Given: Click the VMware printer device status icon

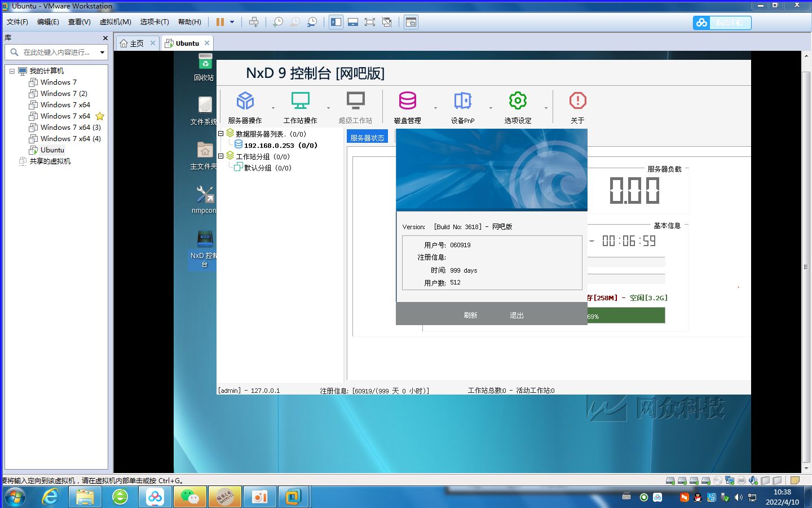Looking at the screenshot, I should [x=742, y=480].
